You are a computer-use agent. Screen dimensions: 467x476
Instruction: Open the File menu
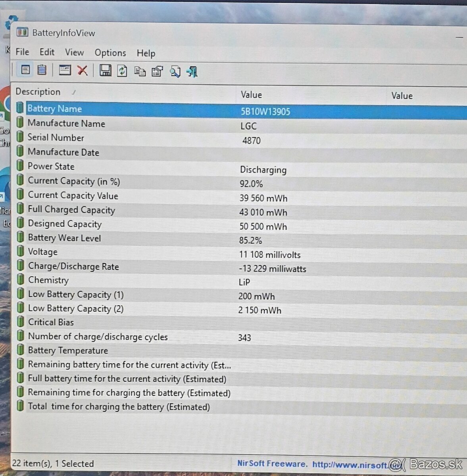pyautogui.click(x=22, y=52)
